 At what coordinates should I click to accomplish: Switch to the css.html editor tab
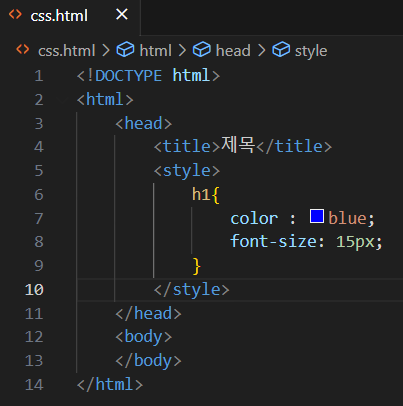pyautogui.click(x=70, y=16)
